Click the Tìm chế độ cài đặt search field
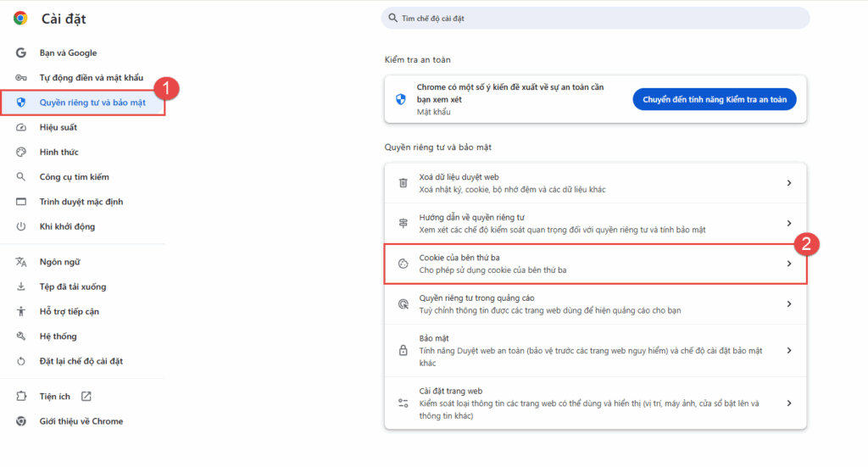Viewport: 868px width, 467px height. (x=595, y=18)
